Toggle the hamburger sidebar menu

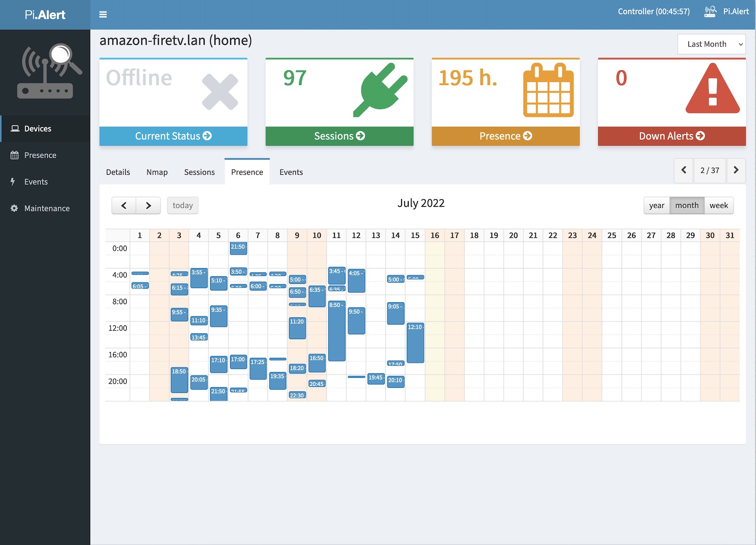coord(103,15)
